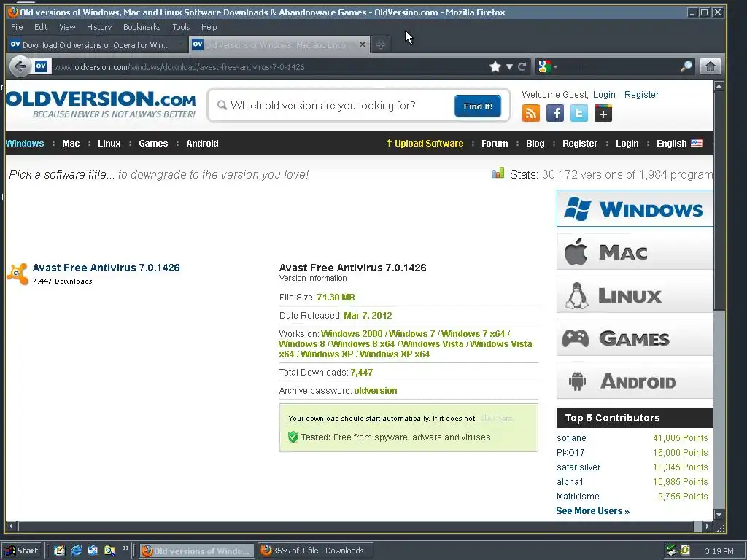747x560 pixels.
Task: Reload the page using refresh icon
Action: (522, 66)
